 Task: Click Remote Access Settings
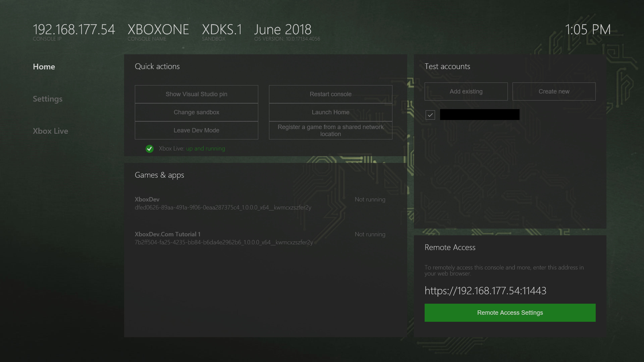click(x=510, y=313)
